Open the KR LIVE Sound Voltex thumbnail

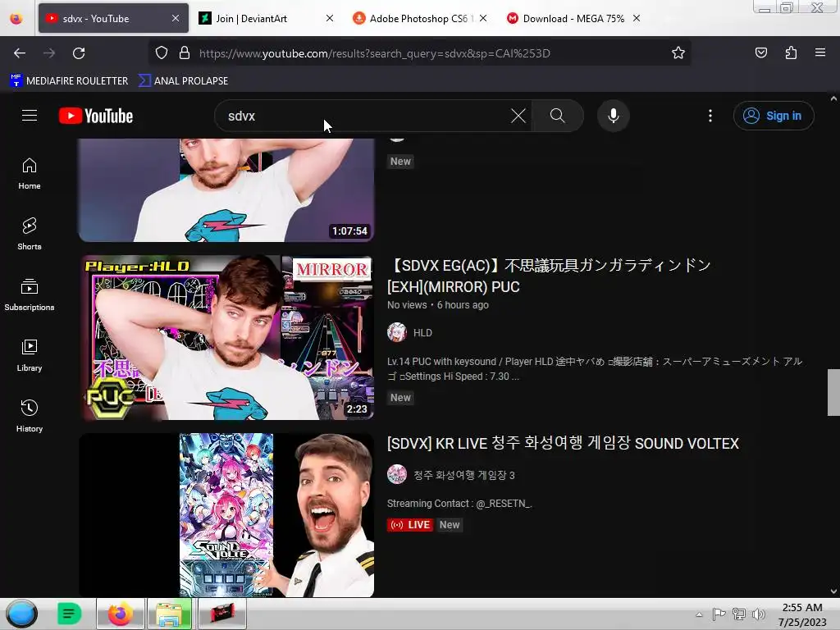[x=226, y=515]
